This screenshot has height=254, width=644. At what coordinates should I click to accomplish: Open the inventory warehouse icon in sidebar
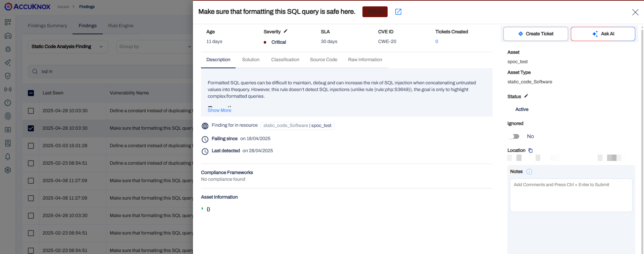pyautogui.click(x=8, y=36)
